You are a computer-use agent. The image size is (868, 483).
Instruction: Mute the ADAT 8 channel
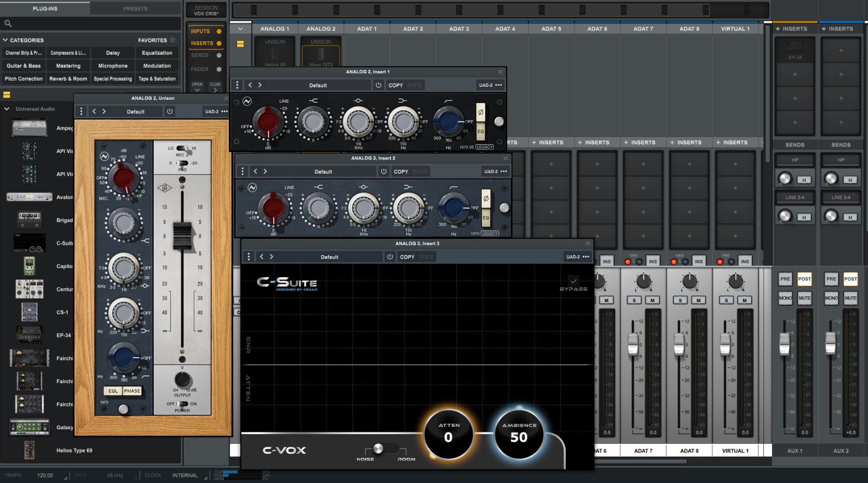pos(698,300)
